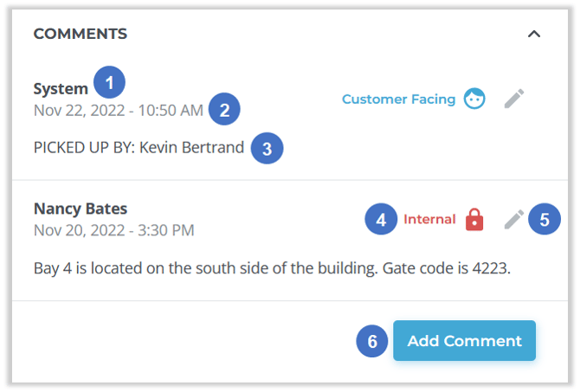This screenshot has height=392, width=580.
Task: Click the Bay 4 gate code comment
Action: (x=272, y=267)
